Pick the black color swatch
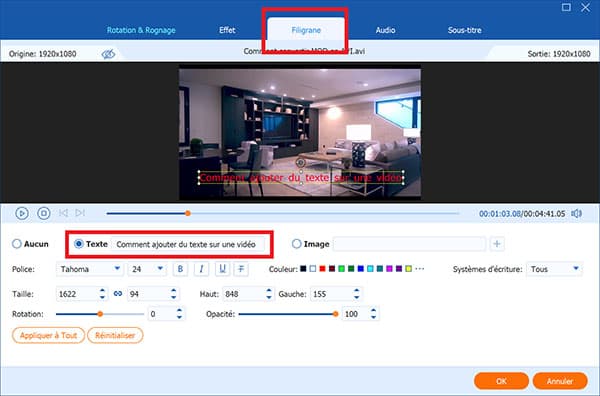Image resolution: width=600 pixels, height=396 pixels. point(303,269)
